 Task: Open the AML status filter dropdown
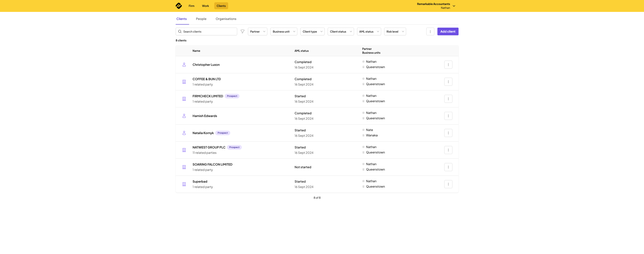tap(369, 31)
